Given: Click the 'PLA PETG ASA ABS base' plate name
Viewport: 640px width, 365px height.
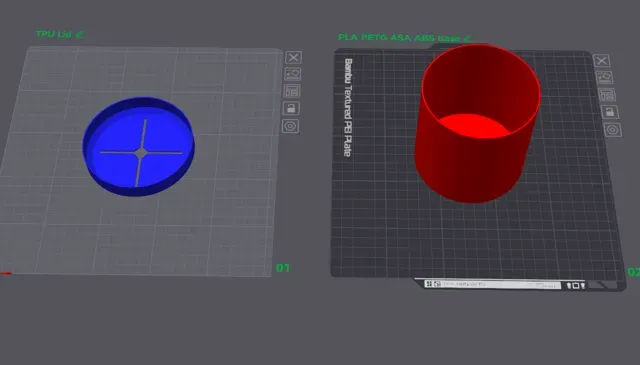Looking at the screenshot, I should click(x=399, y=38).
